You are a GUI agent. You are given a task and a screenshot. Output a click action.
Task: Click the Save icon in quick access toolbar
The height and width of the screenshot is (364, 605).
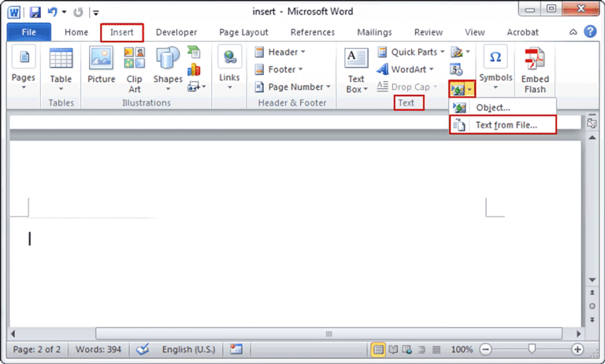coord(35,13)
